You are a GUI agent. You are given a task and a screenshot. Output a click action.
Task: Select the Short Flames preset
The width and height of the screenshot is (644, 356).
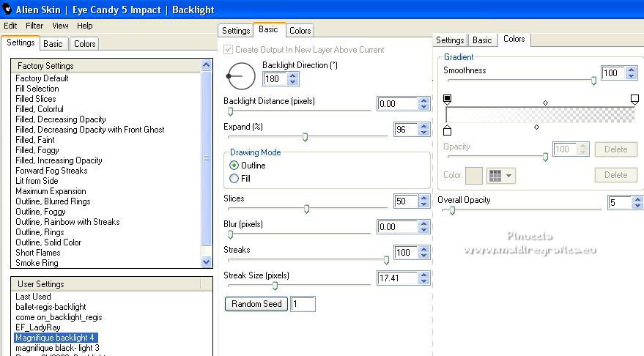coord(38,253)
